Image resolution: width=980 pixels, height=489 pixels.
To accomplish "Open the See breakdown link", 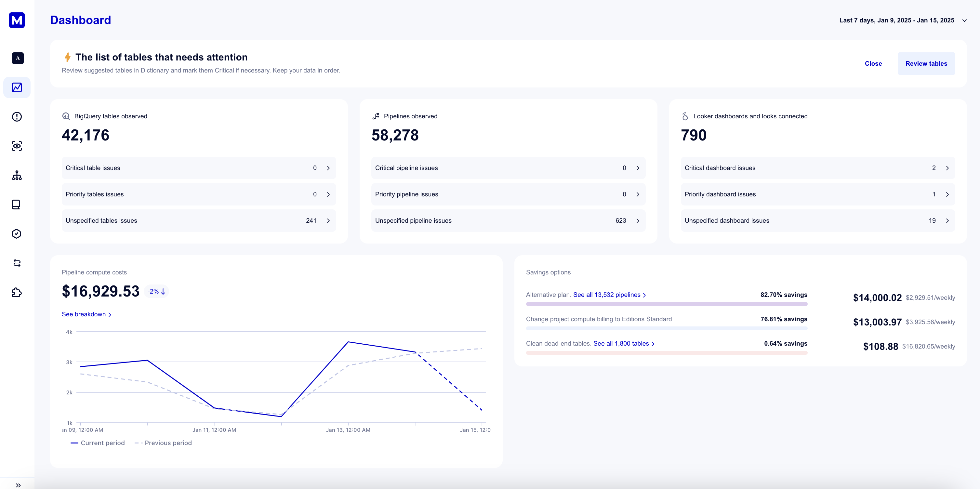I will pyautogui.click(x=86, y=314).
